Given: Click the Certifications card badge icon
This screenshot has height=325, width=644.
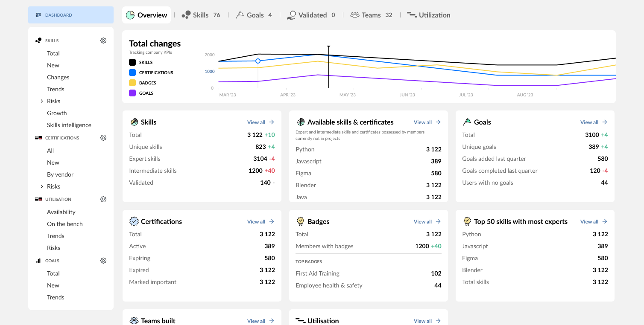Looking at the screenshot, I should click(134, 221).
